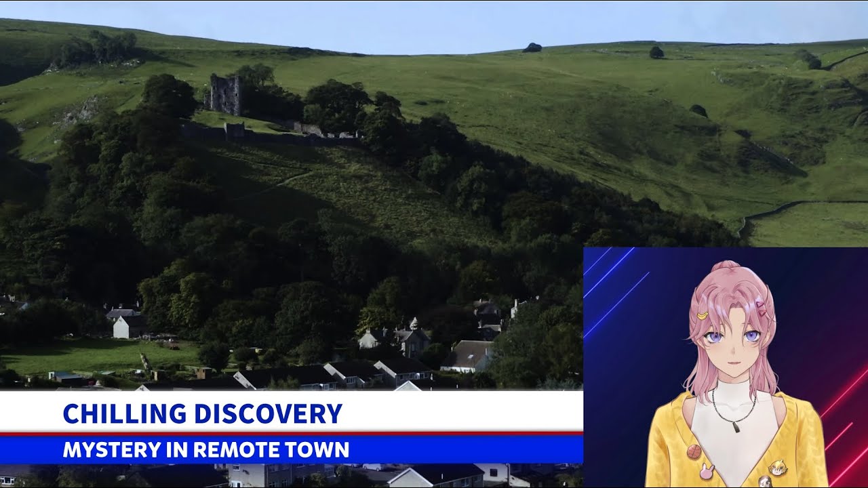Viewport: 868px width, 488px height.
Task: Click the banana hair clip on avatar
Action: (x=701, y=316)
